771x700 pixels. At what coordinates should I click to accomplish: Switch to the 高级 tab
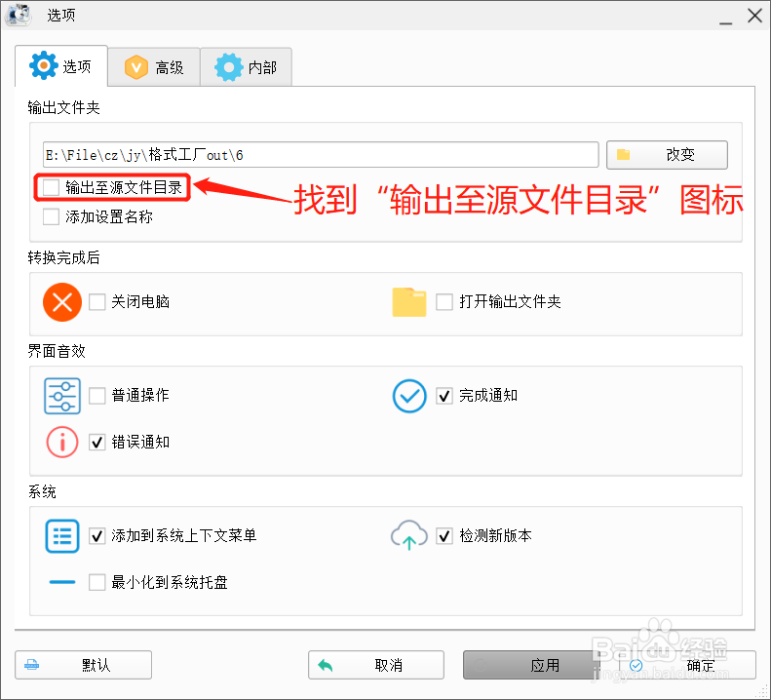point(154,67)
